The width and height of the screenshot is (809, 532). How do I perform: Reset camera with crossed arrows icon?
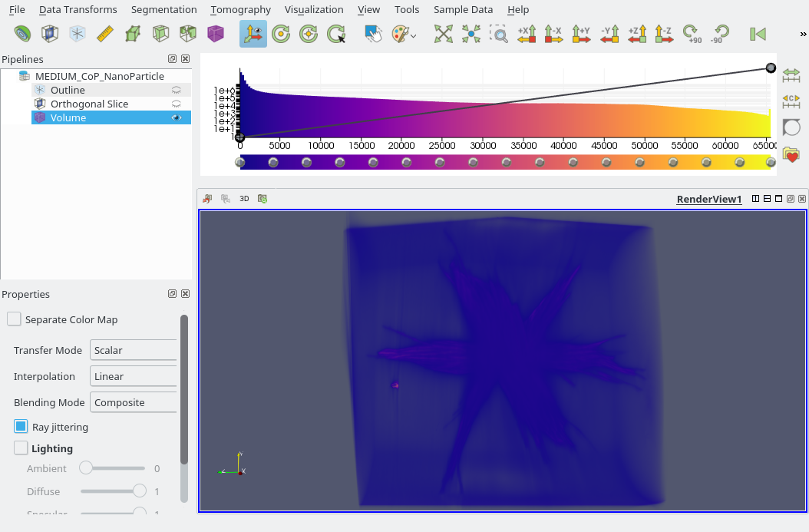click(443, 34)
